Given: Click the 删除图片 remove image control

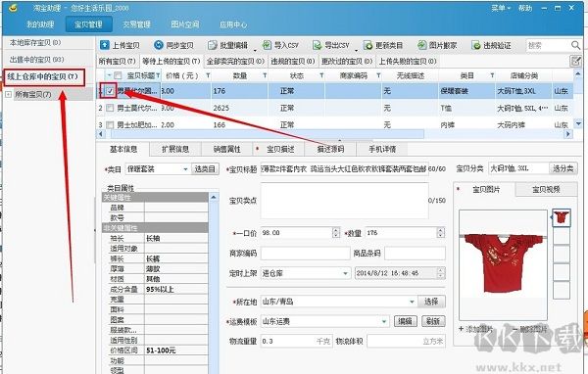Looking at the screenshot, I should (529, 329).
